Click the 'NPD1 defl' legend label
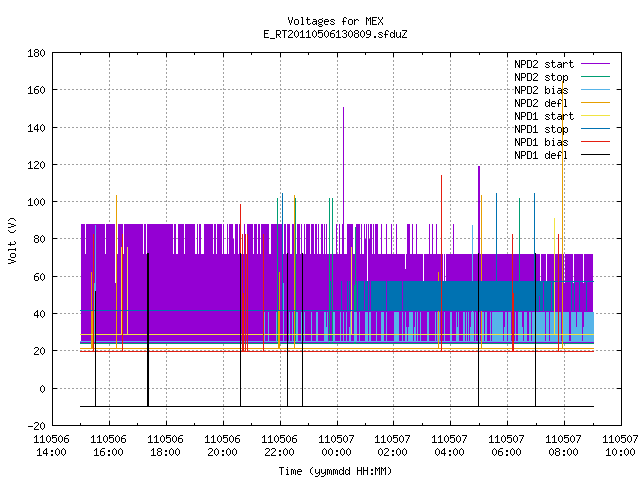Screen dimensions: 640x480 click(541, 156)
